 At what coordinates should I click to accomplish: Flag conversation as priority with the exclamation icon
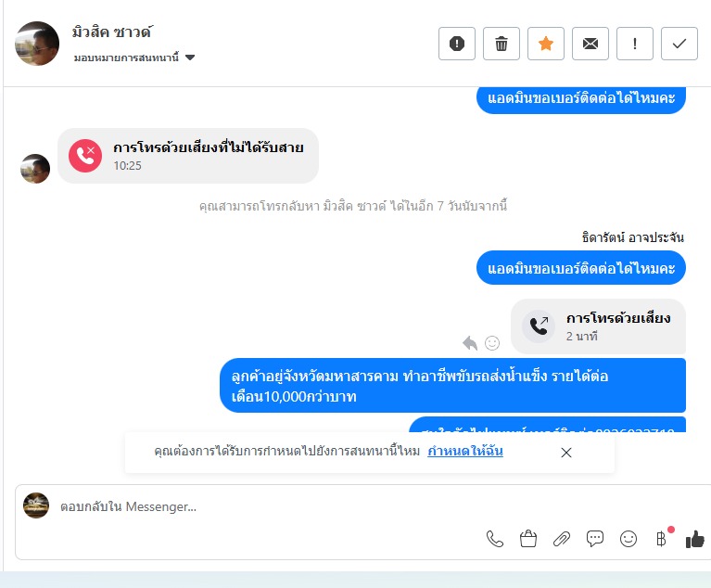click(x=634, y=44)
